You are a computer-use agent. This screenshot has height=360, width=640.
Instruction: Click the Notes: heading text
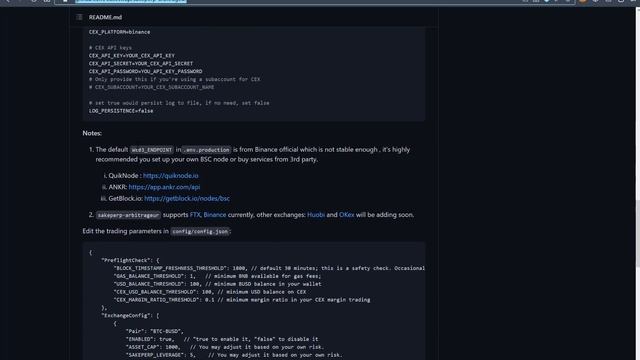[92, 133]
